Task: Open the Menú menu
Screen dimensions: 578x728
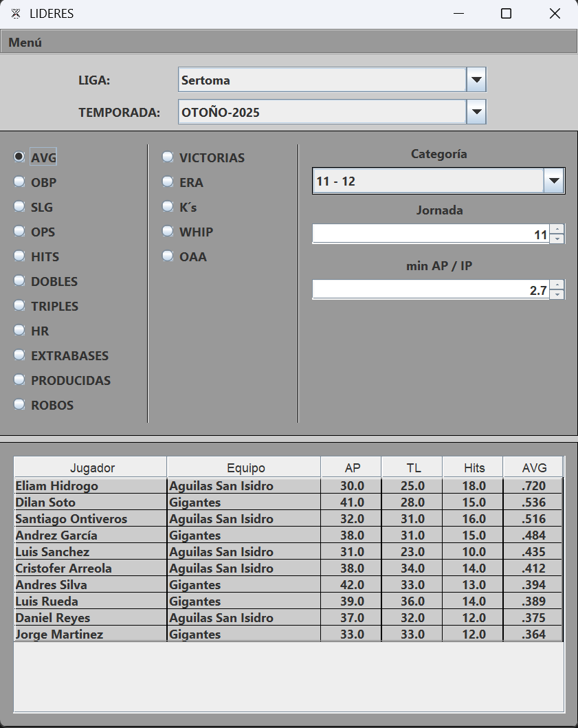Action: [25, 43]
